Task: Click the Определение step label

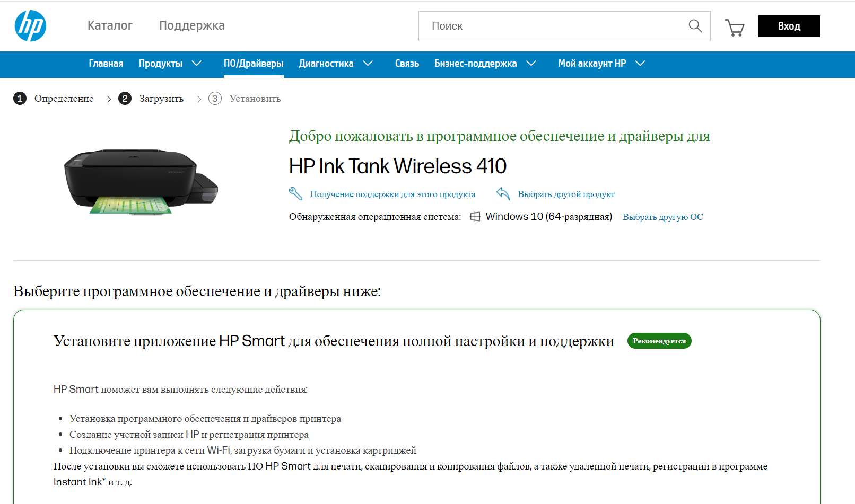Action: 64,99
